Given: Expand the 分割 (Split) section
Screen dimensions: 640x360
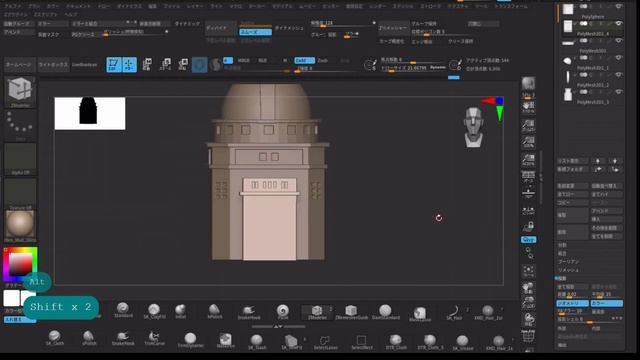Looking at the screenshot, I should (562, 245).
